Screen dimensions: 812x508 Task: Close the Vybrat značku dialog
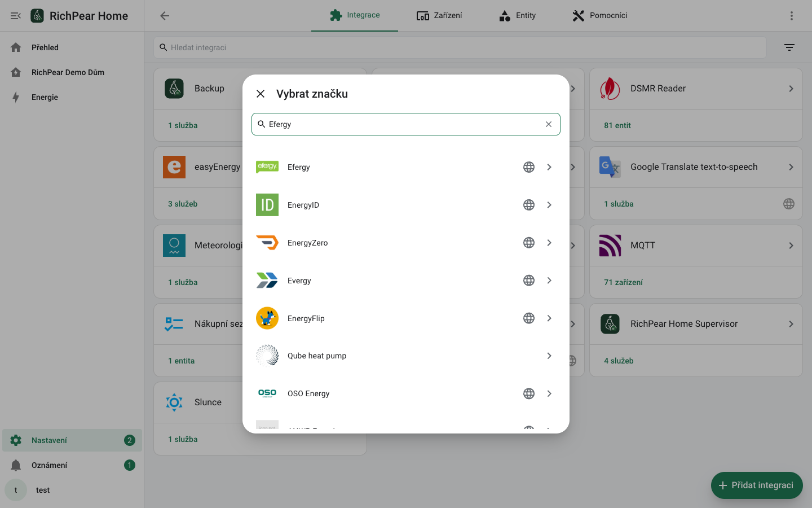click(x=261, y=94)
